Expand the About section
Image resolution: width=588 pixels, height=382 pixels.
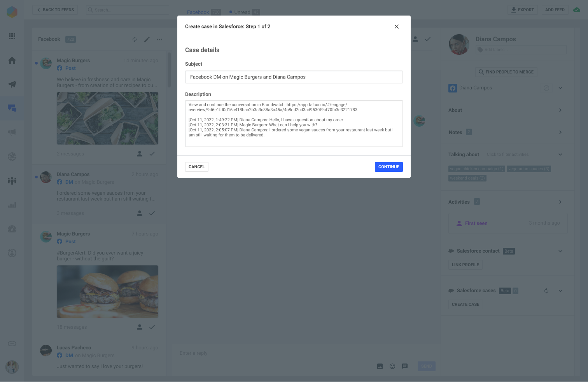[x=560, y=110]
